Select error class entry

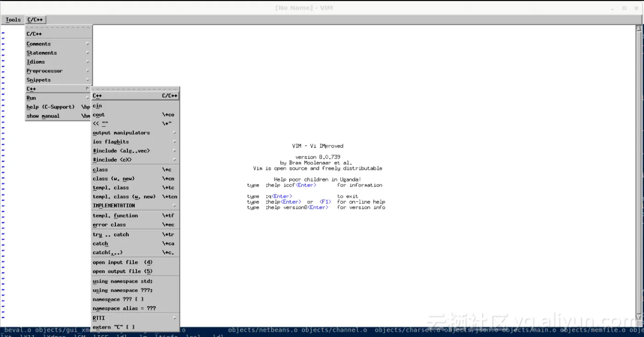[x=136, y=225]
